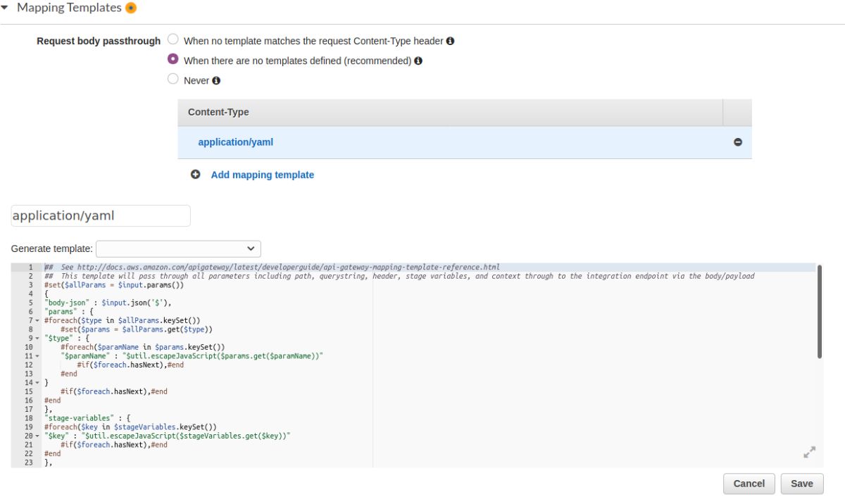Image resolution: width=845 pixels, height=504 pixels.
Task: Click the info icon beside Never
Action: coord(216,80)
